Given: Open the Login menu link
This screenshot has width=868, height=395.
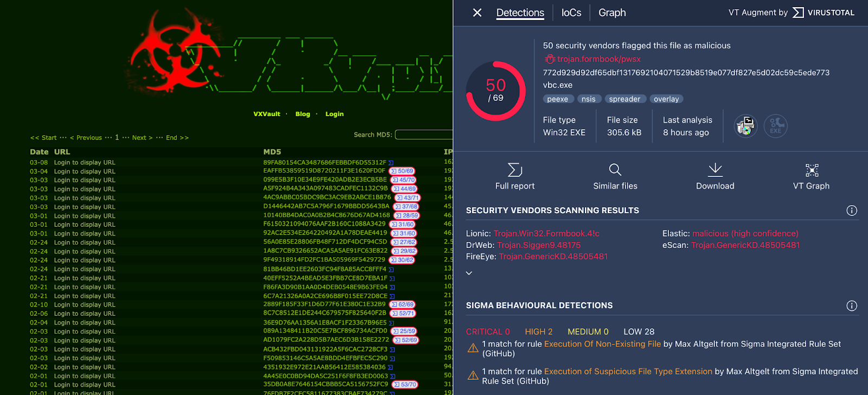Looking at the screenshot, I should coord(334,114).
